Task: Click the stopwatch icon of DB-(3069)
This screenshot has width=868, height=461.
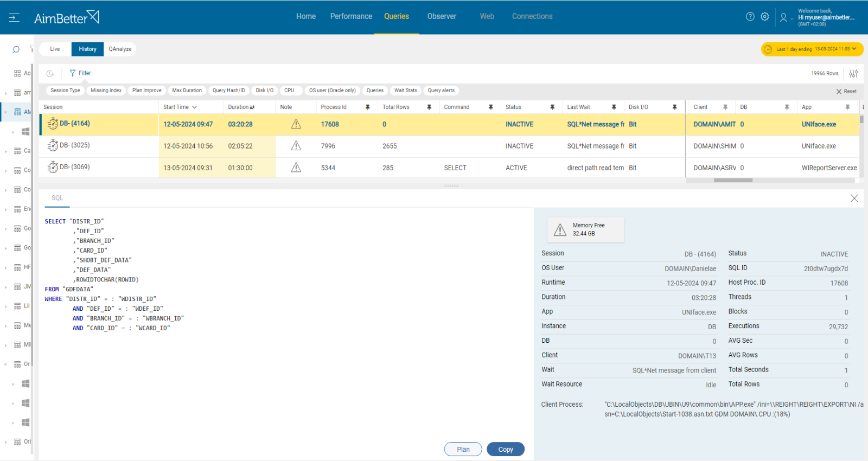Action: point(53,167)
